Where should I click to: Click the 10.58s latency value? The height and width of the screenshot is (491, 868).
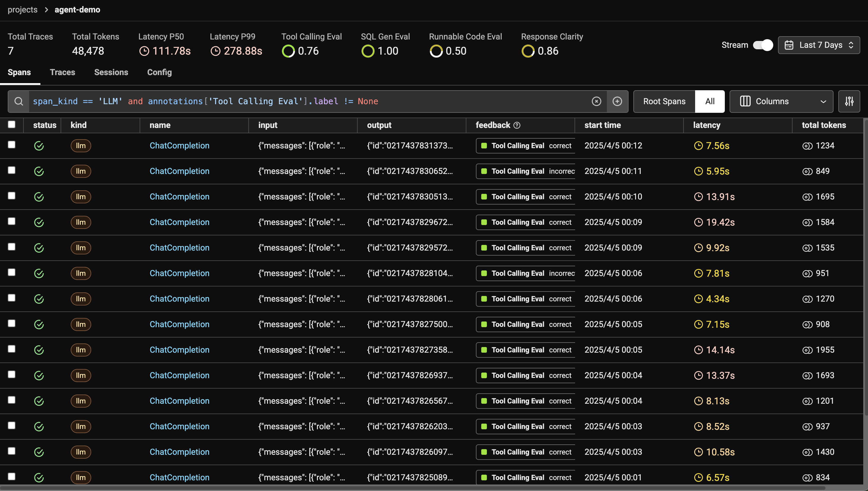pyautogui.click(x=720, y=452)
